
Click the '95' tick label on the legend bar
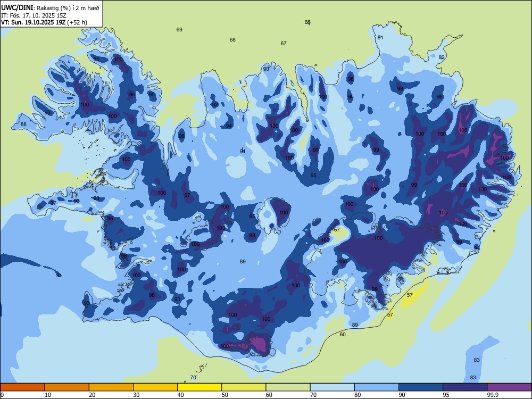[446, 395]
